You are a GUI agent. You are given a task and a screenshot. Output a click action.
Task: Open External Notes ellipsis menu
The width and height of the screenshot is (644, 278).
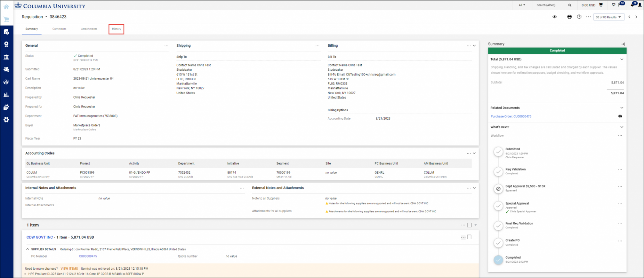coord(469,188)
